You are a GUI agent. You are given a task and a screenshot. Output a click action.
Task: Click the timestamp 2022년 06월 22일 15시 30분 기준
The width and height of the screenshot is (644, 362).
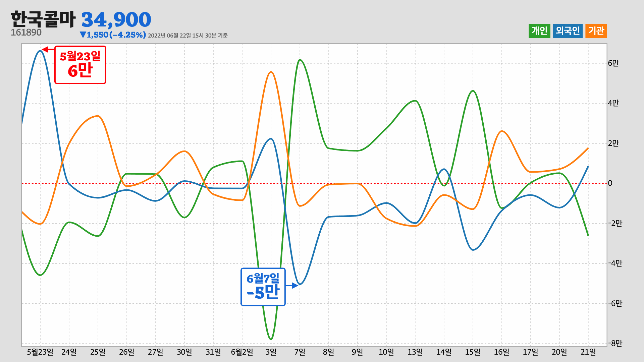(188, 36)
